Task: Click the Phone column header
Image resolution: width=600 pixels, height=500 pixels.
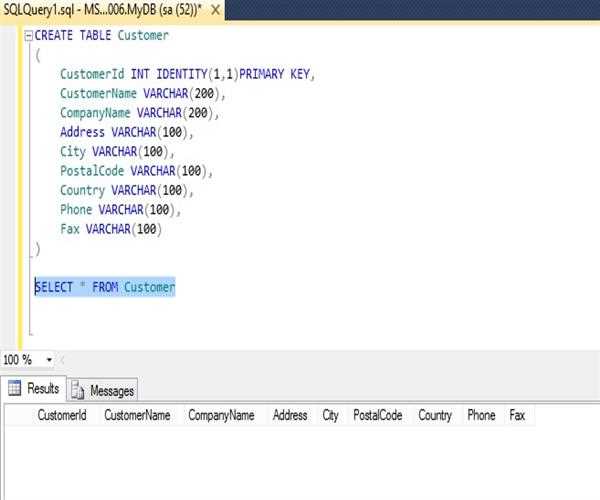Action: pyautogui.click(x=481, y=415)
